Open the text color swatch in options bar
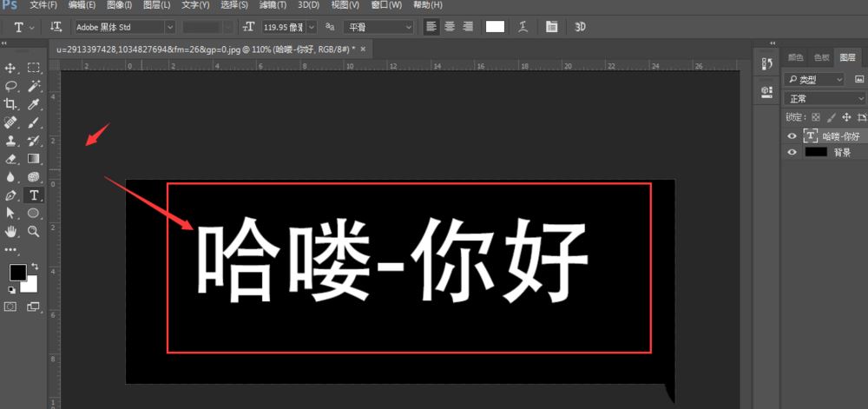 pos(495,27)
